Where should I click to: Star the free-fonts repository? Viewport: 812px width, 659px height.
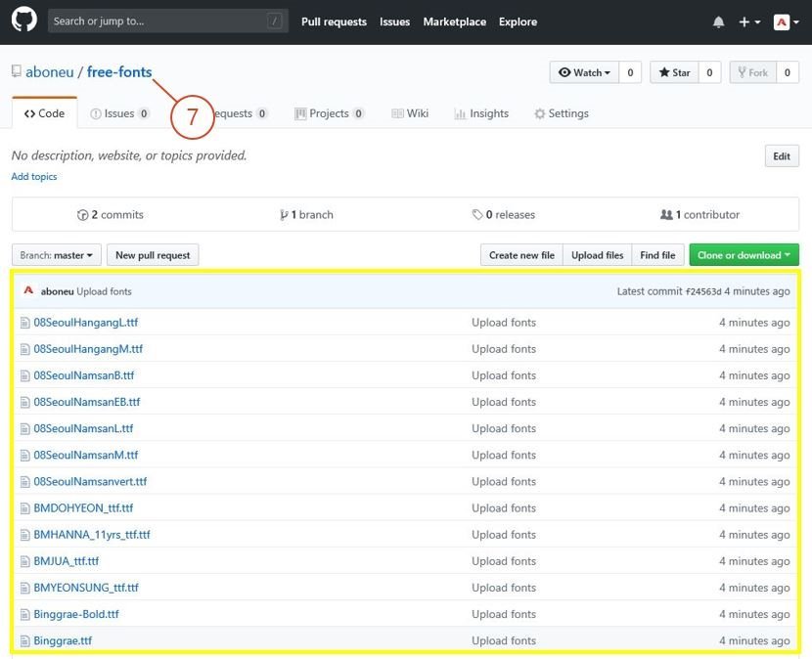pos(674,72)
